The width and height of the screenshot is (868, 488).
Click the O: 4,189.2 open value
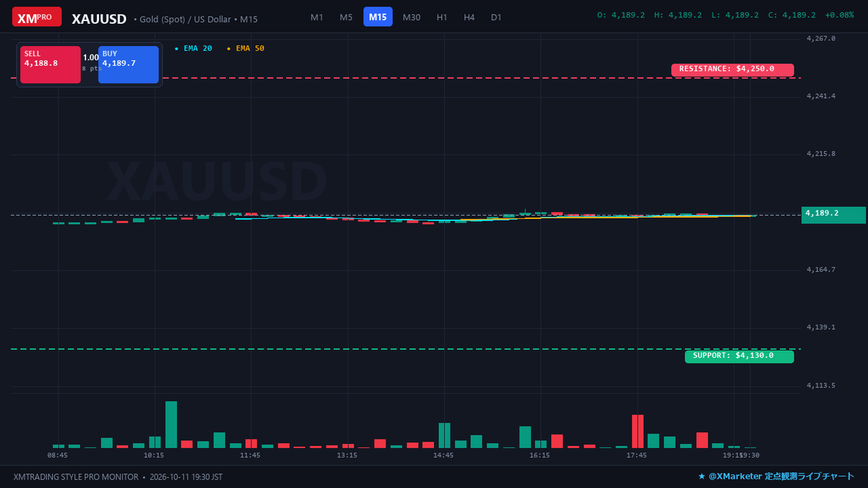click(x=621, y=15)
